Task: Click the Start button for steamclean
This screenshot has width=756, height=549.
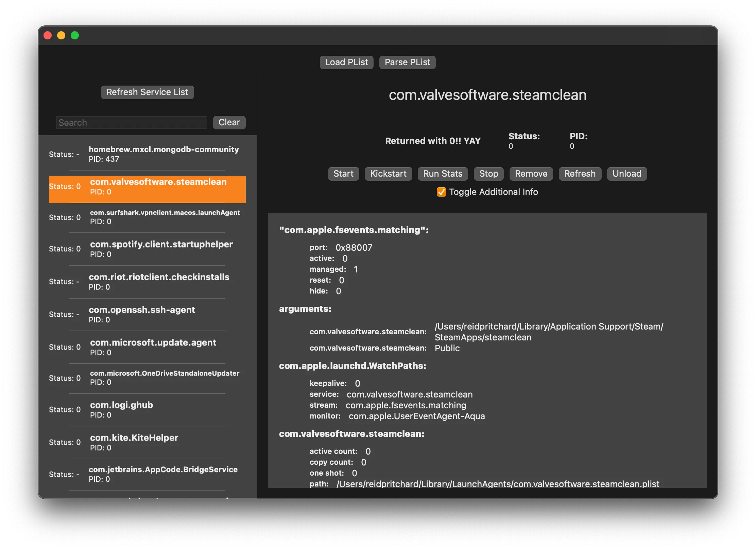Action: (x=343, y=173)
